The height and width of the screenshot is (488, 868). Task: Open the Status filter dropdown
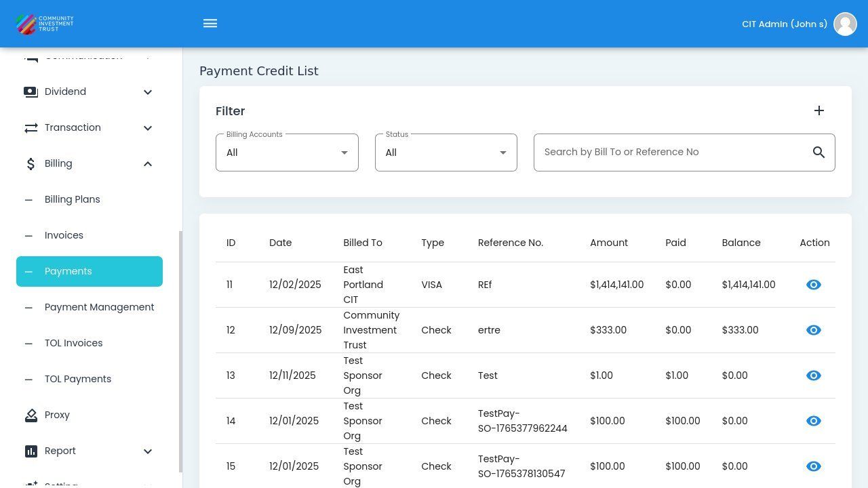(446, 152)
